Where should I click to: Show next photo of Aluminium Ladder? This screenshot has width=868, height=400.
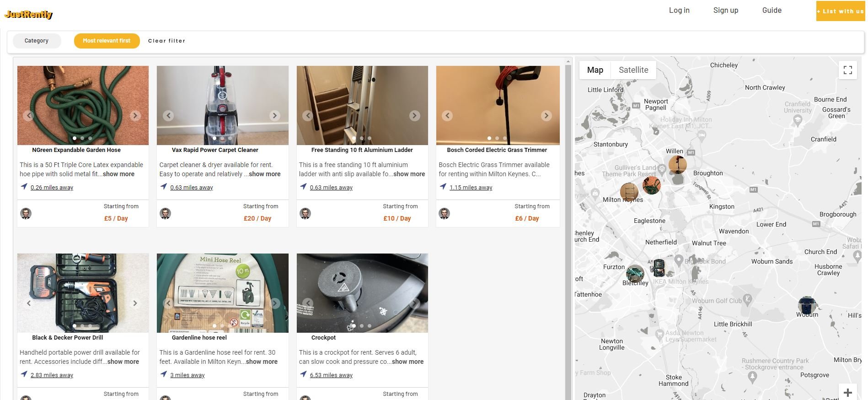(414, 115)
